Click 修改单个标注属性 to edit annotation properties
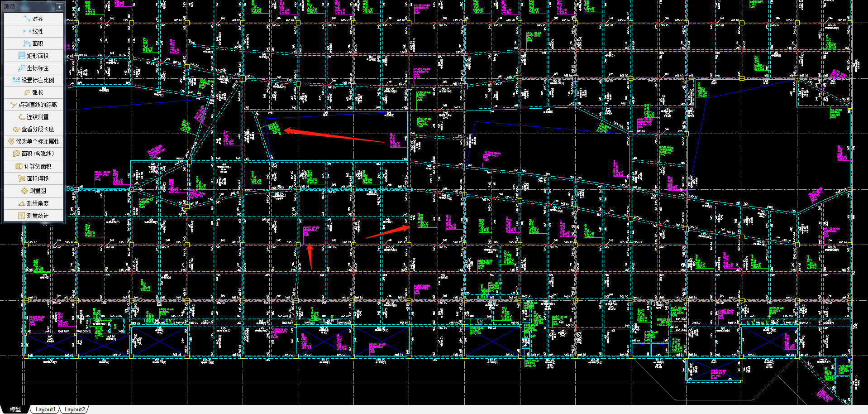 coord(33,141)
